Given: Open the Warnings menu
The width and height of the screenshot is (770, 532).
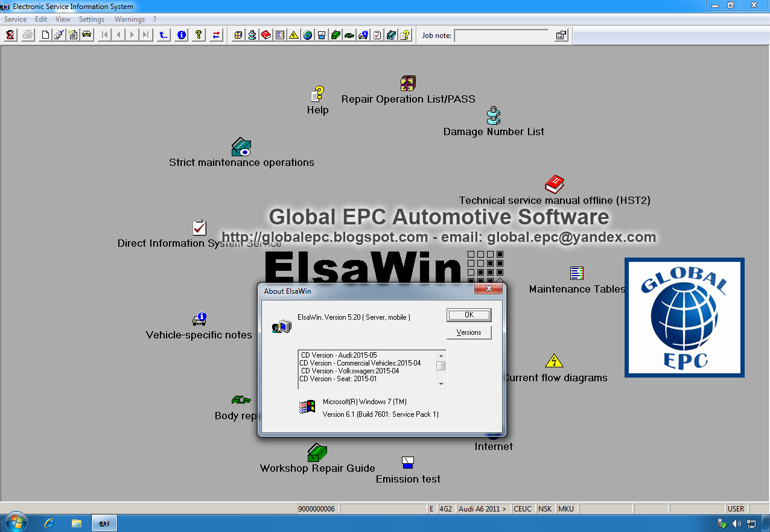Looking at the screenshot, I should click(x=130, y=19).
